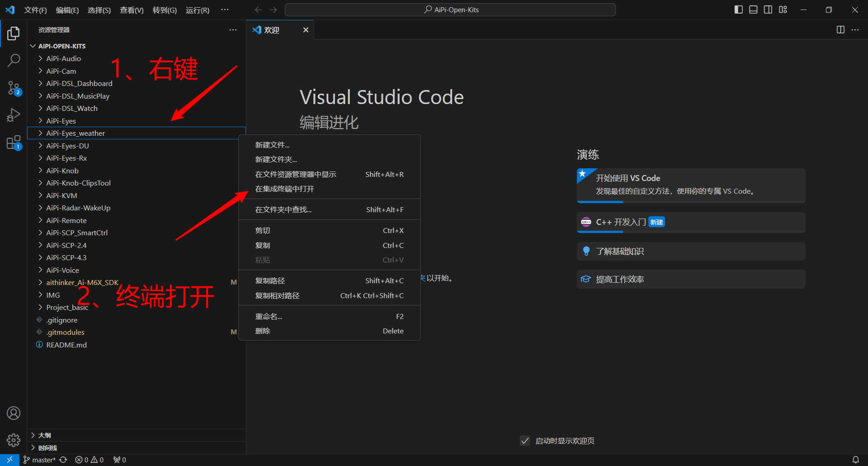Toggle 启动时显示欢迎页 checkbox
The height and width of the screenshot is (466, 868).
tap(525, 441)
